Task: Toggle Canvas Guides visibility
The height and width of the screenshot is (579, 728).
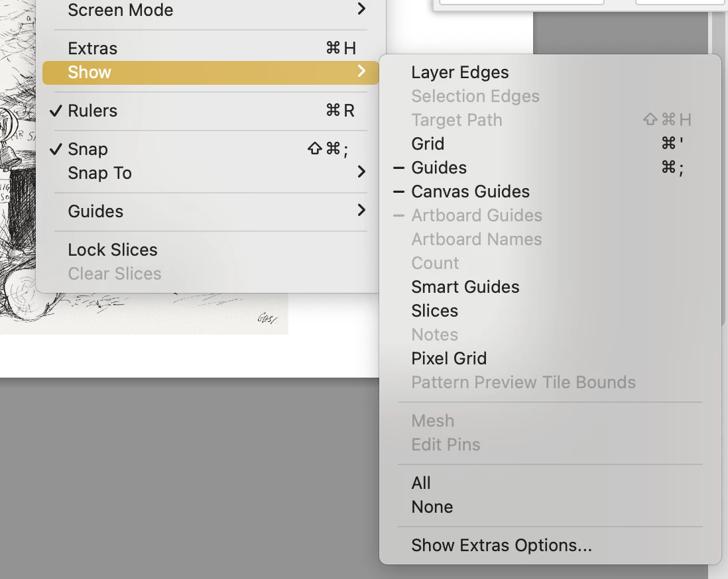Action: (470, 191)
